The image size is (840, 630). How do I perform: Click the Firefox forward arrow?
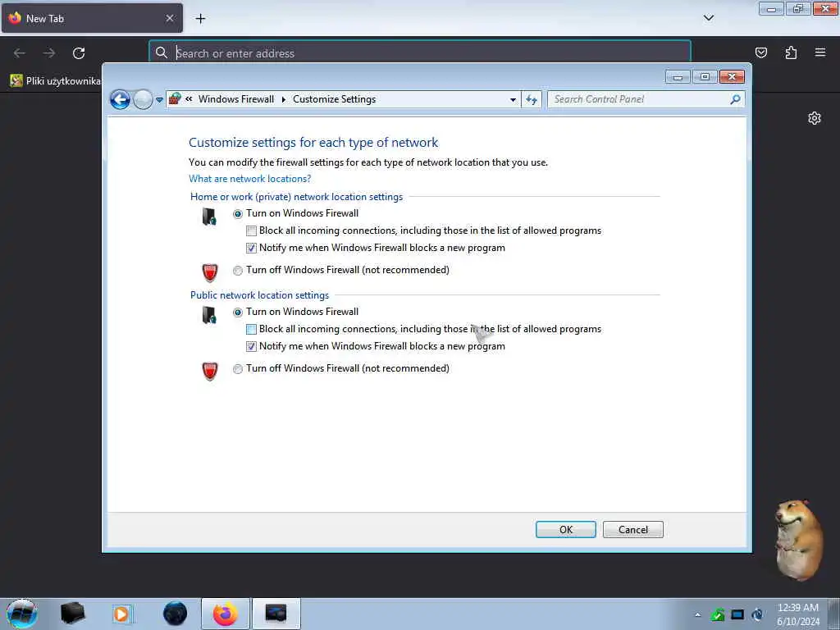click(x=49, y=53)
